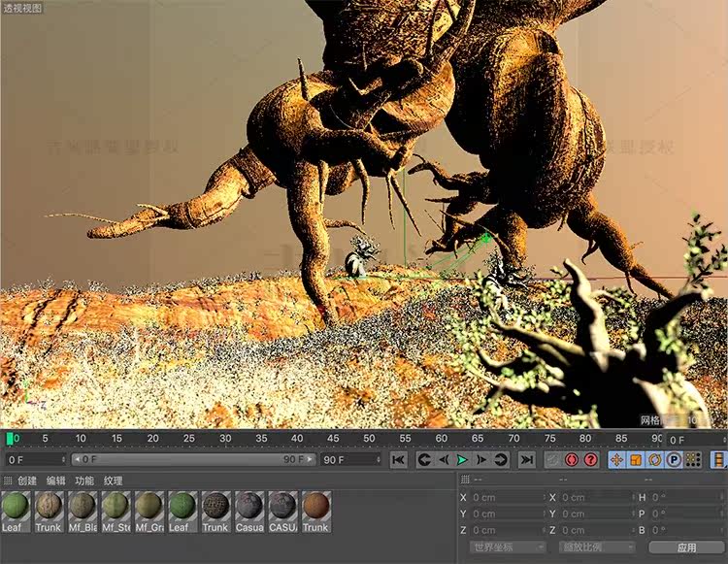Open the 世界坐标 coordinate system dropdown
The image size is (728, 564).
509,547
